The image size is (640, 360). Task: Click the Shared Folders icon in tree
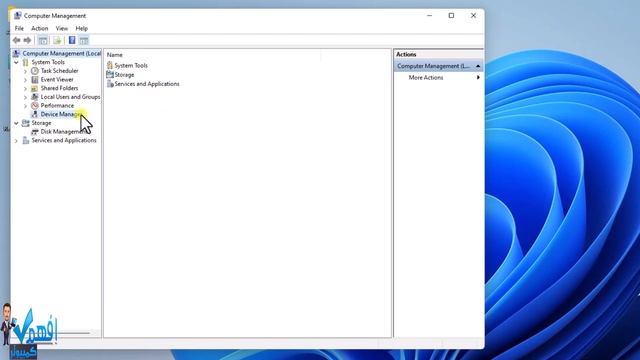(35, 88)
